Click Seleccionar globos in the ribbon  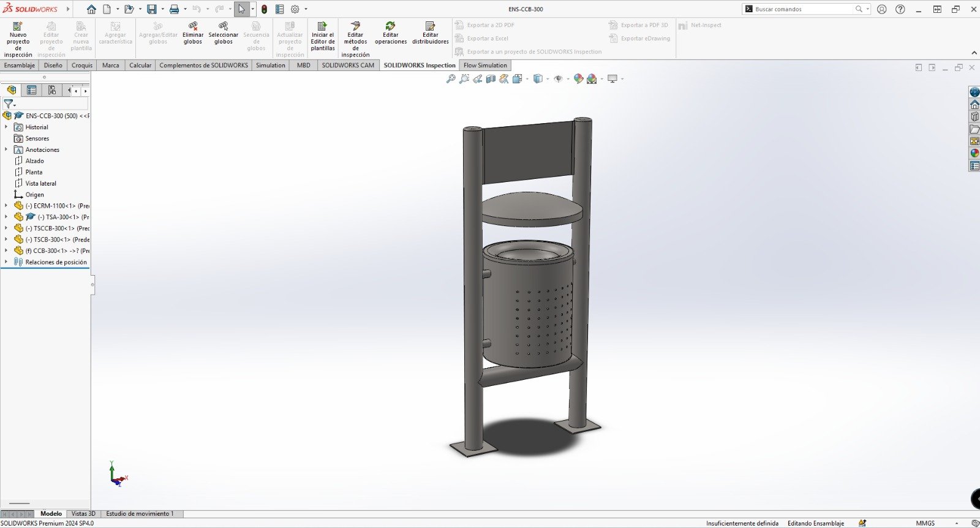tap(223, 26)
